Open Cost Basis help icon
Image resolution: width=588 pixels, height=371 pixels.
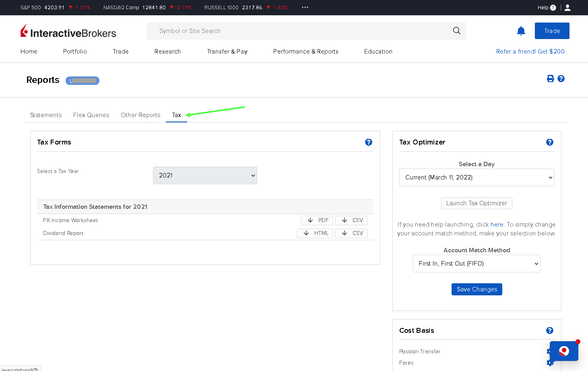(550, 330)
